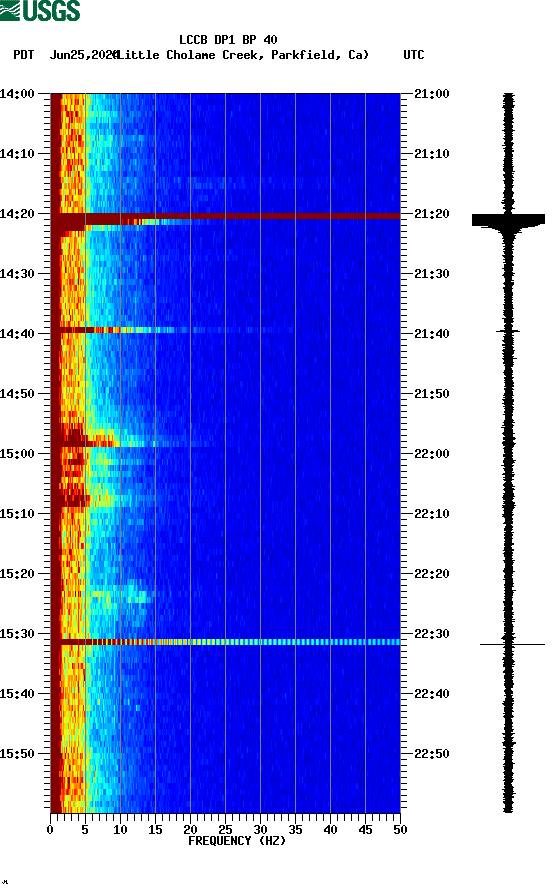Click the 20 Hz frequency axis label
Image resolution: width=552 pixels, height=893 pixels.
190,830
